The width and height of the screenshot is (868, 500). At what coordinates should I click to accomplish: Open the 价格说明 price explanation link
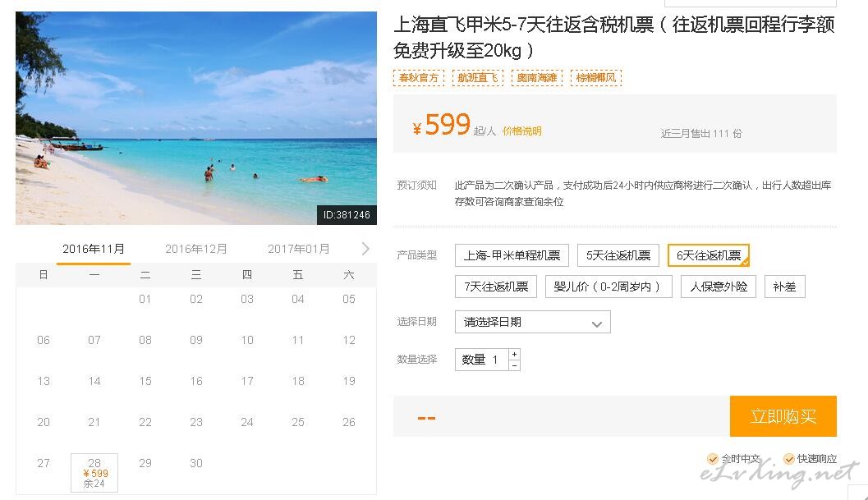[522, 131]
